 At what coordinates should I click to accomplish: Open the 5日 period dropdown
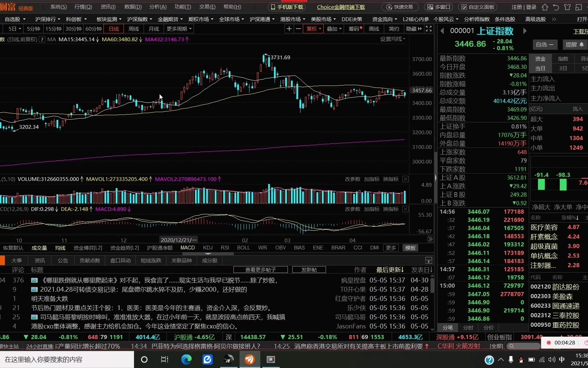(15, 29)
